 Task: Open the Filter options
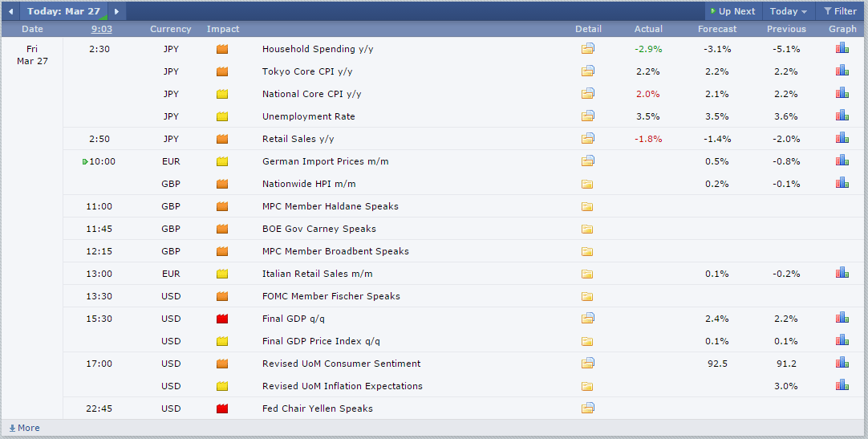point(840,11)
